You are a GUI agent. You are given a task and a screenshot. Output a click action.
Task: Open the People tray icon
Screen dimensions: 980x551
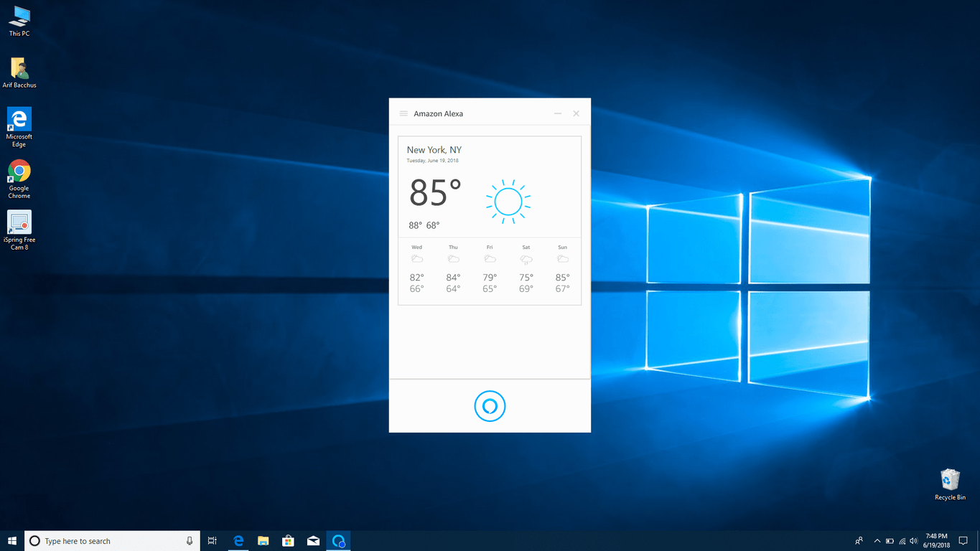[x=859, y=541]
